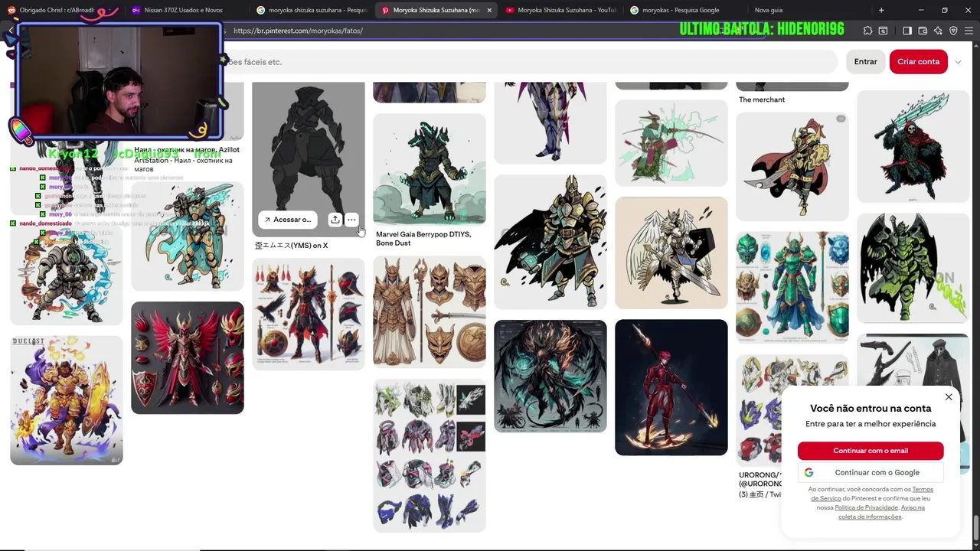Toggle the browser sidebar panel icon
980x551 pixels.
(x=907, y=31)
